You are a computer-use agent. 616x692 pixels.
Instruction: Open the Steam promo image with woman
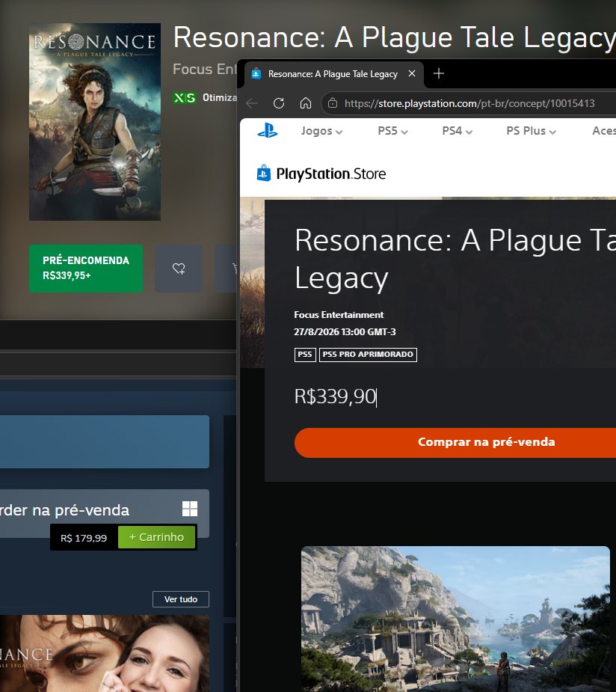coord(105,653)
